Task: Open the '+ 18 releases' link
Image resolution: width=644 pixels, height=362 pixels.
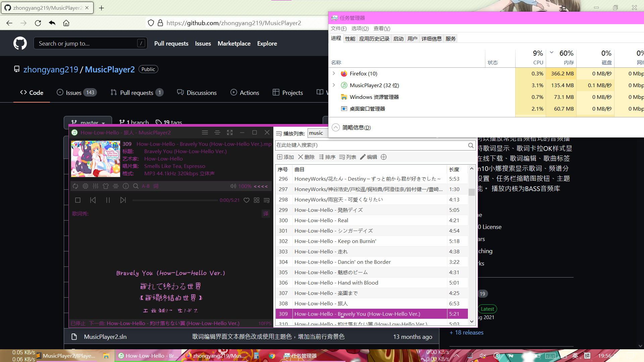Action: [466, 332]
